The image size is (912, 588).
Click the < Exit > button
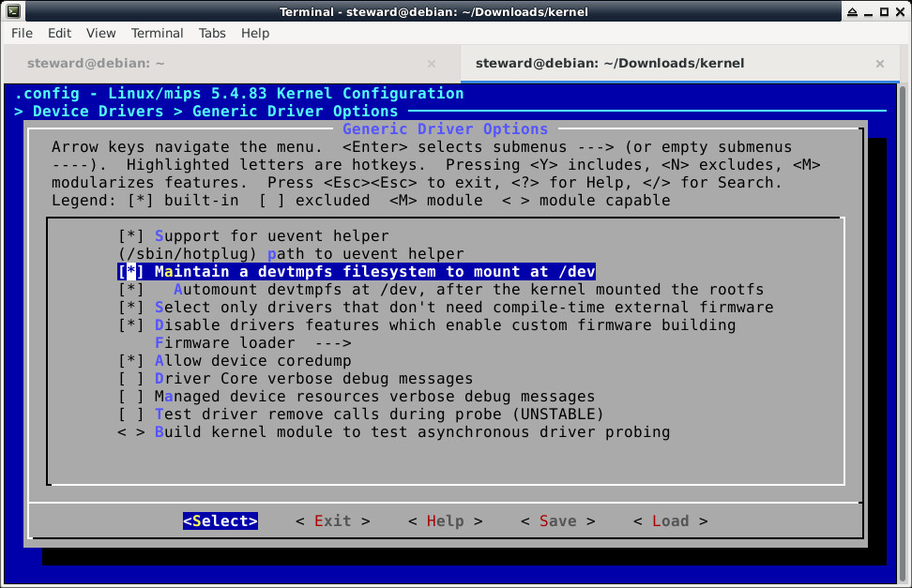(x=333, y=521)
